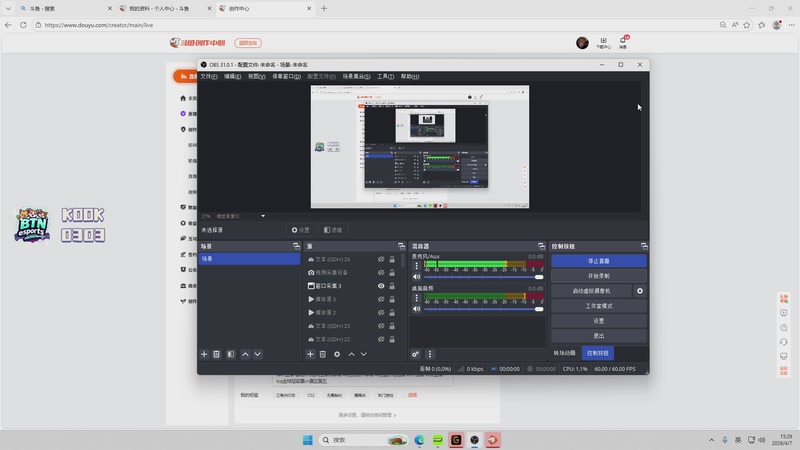The height and width of the screenshot is (450, 800).
Task: Show hidden system tray icons chevron
Action: pyautogui.click(x=711, y=440)
